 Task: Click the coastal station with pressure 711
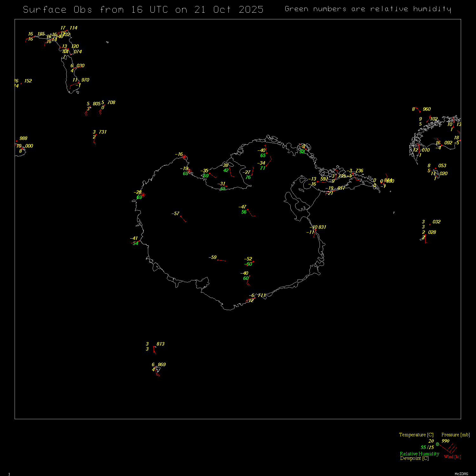(255, 298)
